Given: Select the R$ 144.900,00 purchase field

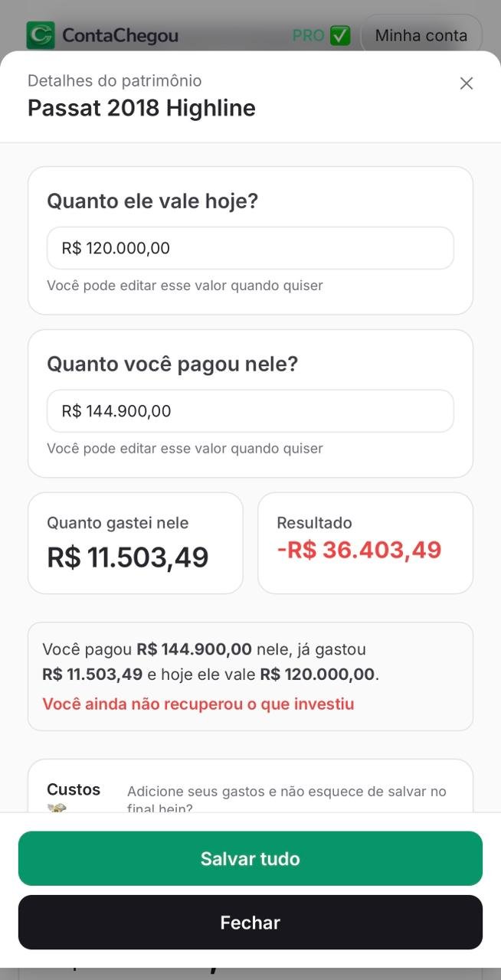Looking at the screenshot, I should 250,410.
